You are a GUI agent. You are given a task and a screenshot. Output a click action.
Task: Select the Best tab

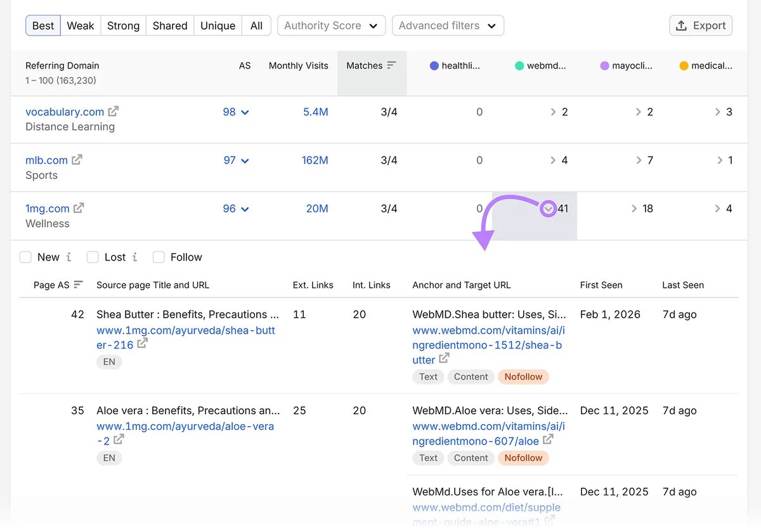click(x=43, y=25)
